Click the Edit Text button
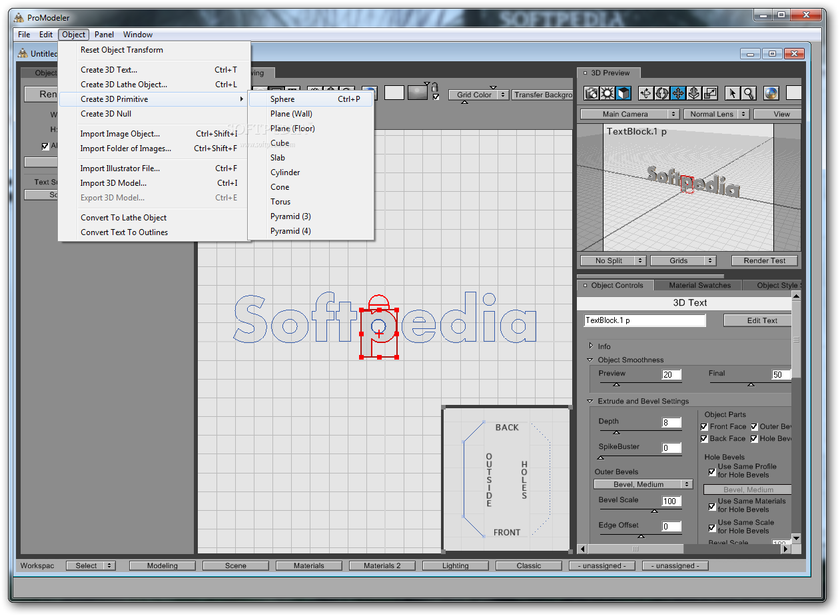 tap(757, 320)
